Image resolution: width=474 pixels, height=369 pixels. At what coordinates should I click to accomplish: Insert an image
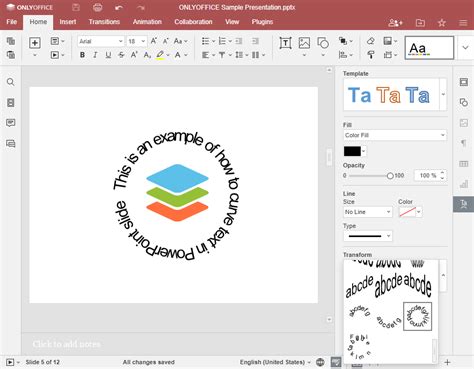[304, 43]
